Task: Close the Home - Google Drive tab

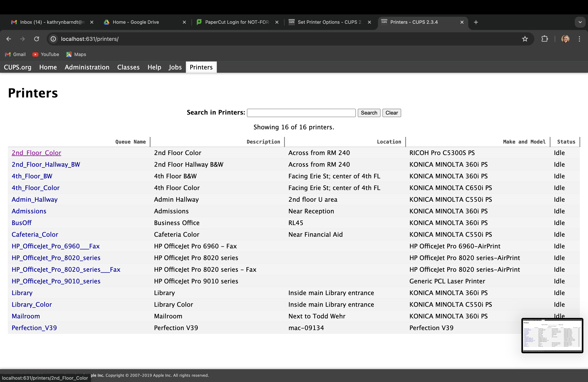Action: [184, 22]
